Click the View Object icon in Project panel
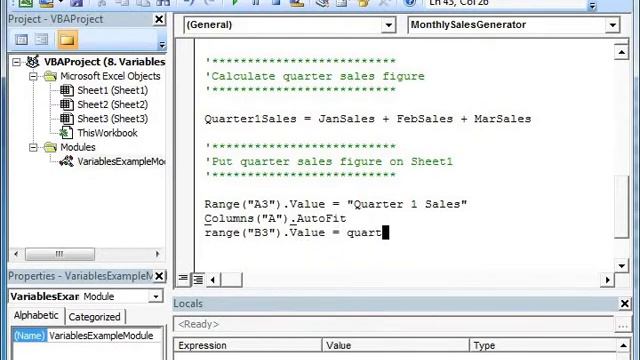640x360 pixels. point(42,40)
